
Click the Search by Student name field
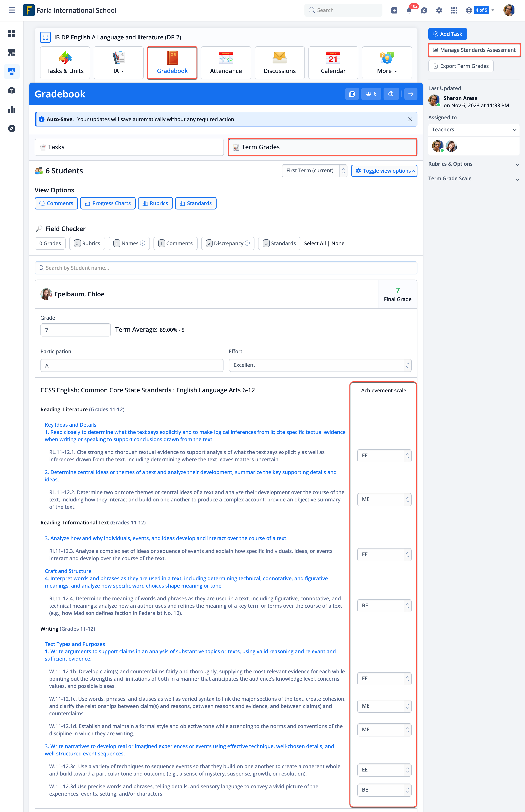tap(226, 268)
